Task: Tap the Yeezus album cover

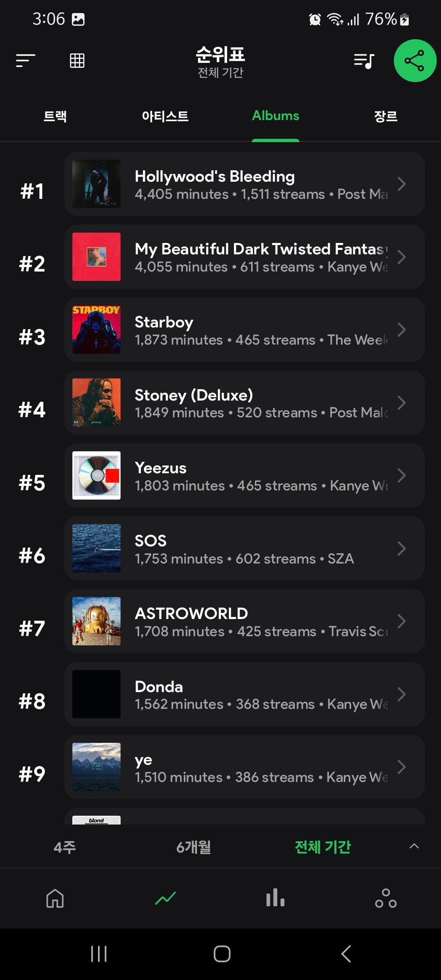Action: pyautogui.click(x=96, y=475)
